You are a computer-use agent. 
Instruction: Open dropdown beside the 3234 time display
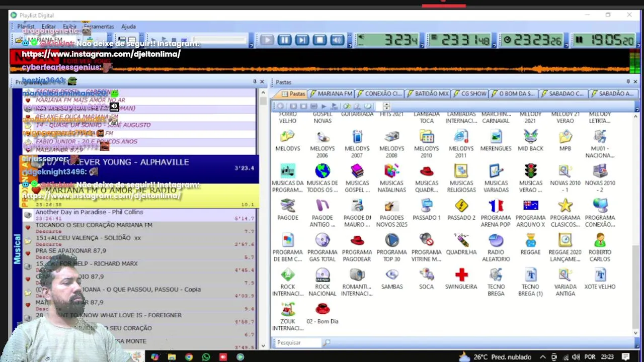[x=422, y=44]
